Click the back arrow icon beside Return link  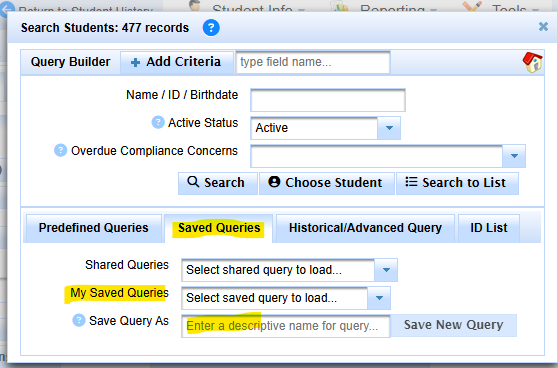click(7, 9)
